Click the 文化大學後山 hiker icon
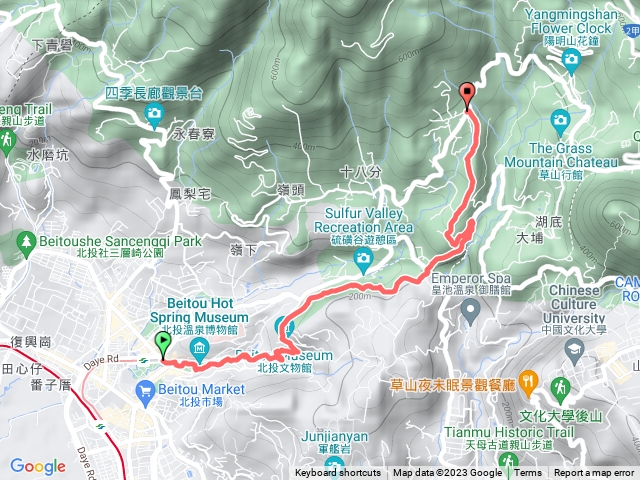Screen dimensions: 640x480 pos(560,389)
